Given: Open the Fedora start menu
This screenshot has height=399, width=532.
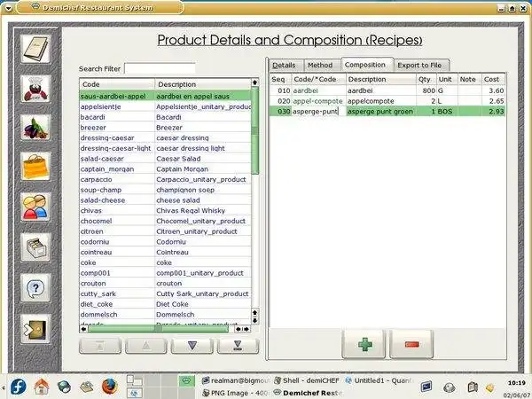Looking at the screenshot, I should click(19, 387).
